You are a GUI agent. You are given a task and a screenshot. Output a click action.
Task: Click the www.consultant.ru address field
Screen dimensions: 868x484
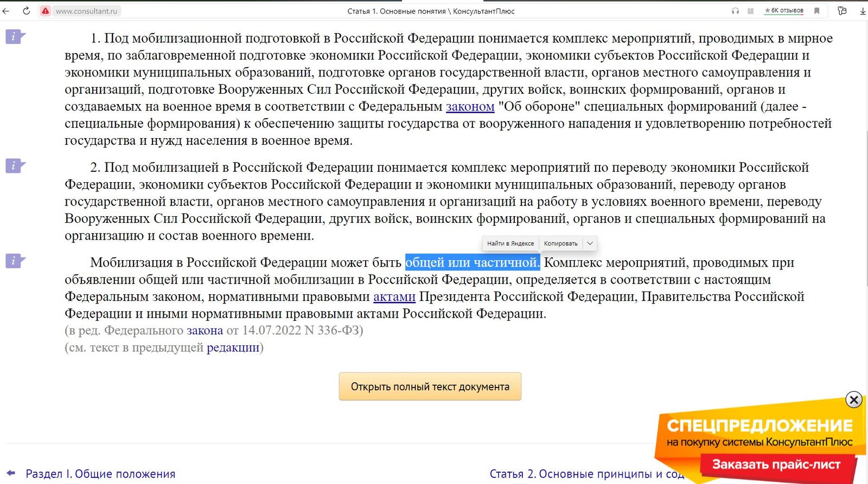pos(87,11)
